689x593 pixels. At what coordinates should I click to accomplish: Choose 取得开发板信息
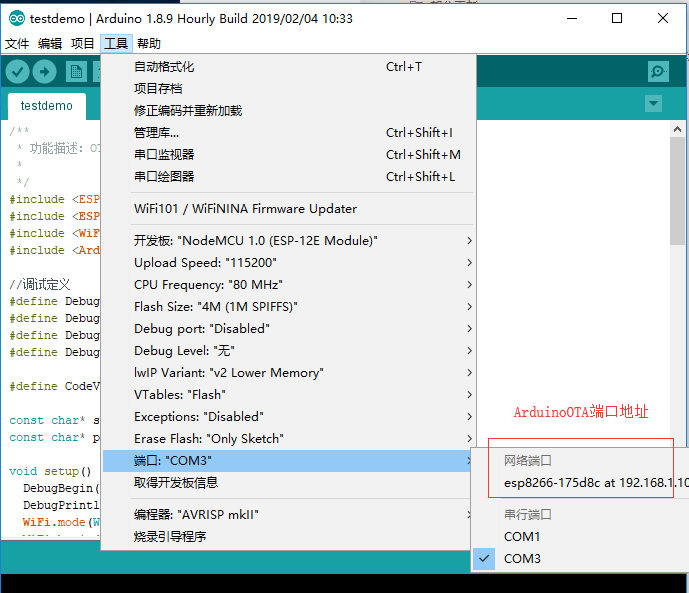click(x=288, y=483)
